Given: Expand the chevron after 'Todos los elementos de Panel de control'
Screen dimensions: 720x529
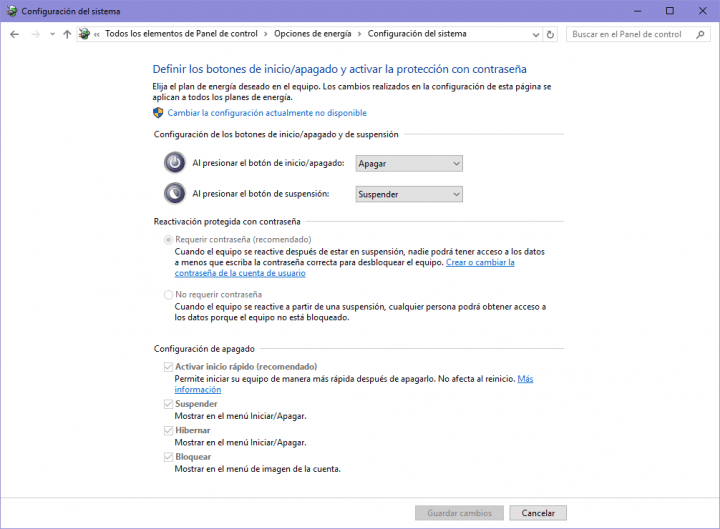Looking at the screenshot, I should (266, 34).
